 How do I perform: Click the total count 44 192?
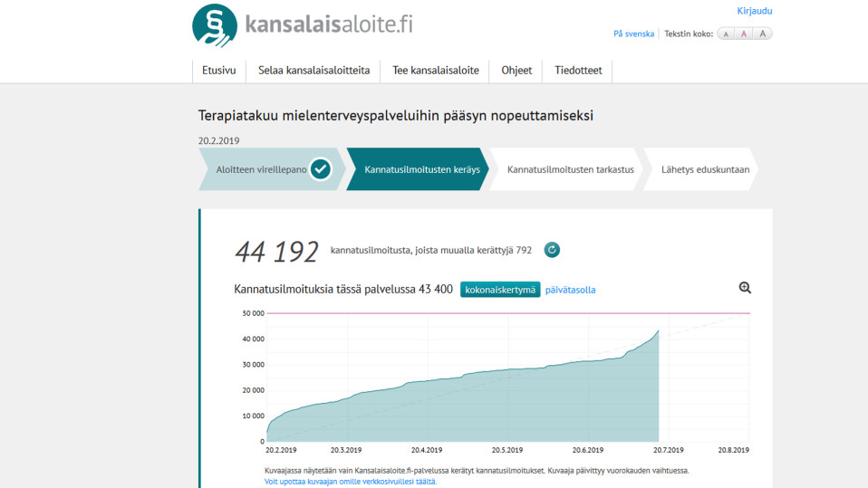pyautogui.click(x=276, y=252)
